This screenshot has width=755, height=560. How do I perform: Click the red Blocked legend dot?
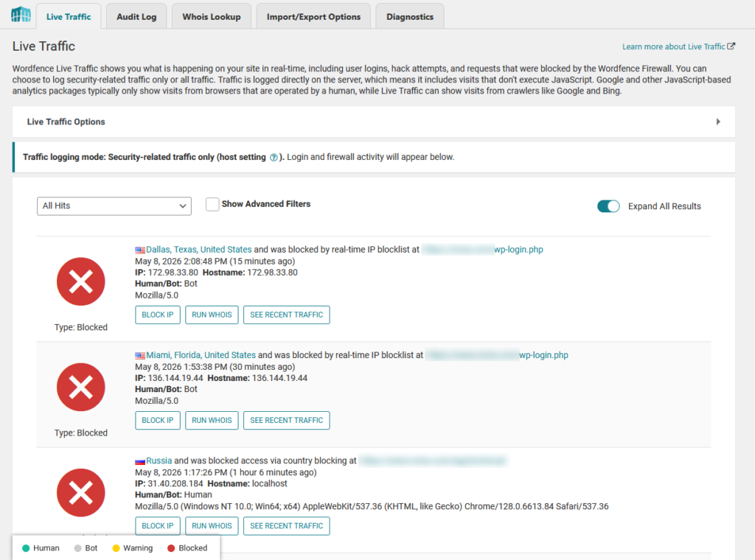tap(171, 548)
